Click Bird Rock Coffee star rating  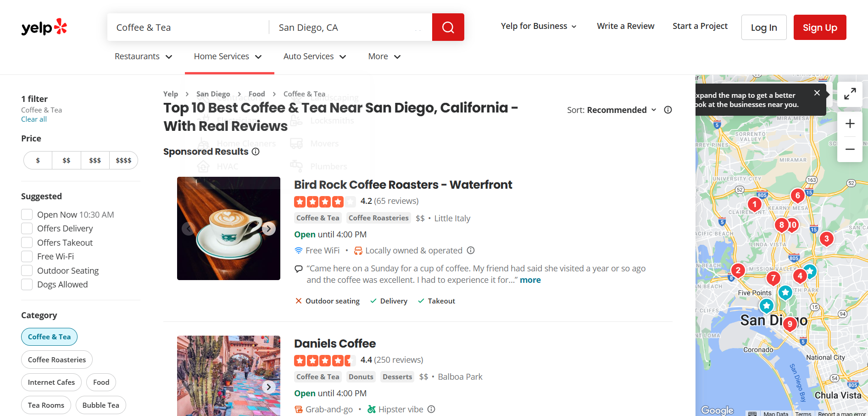point(325,201)
